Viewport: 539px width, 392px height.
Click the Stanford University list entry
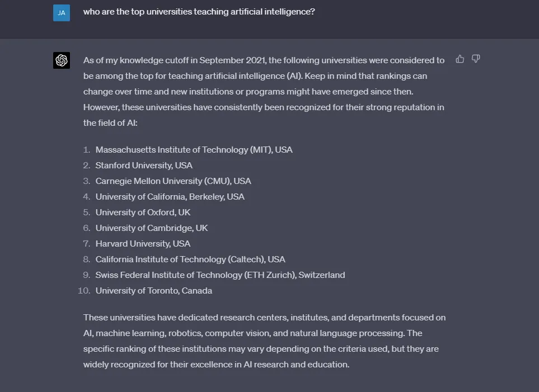[x=144, y=166]
